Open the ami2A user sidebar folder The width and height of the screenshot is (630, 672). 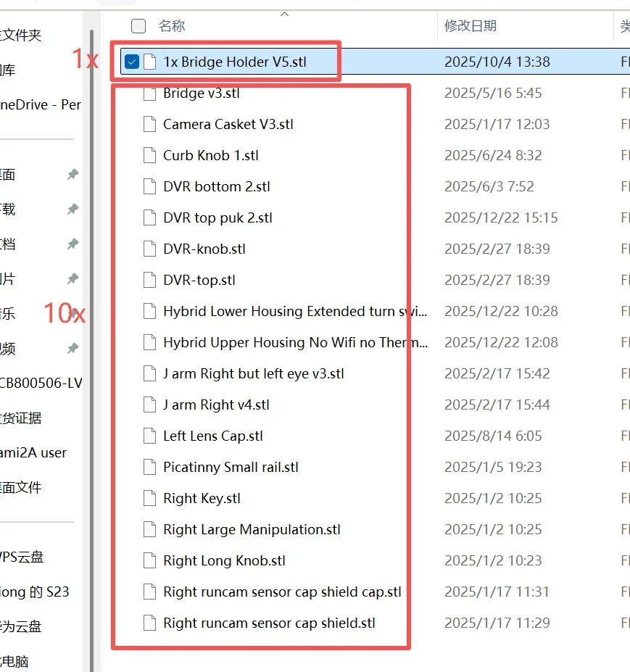[x=33, y=452]
